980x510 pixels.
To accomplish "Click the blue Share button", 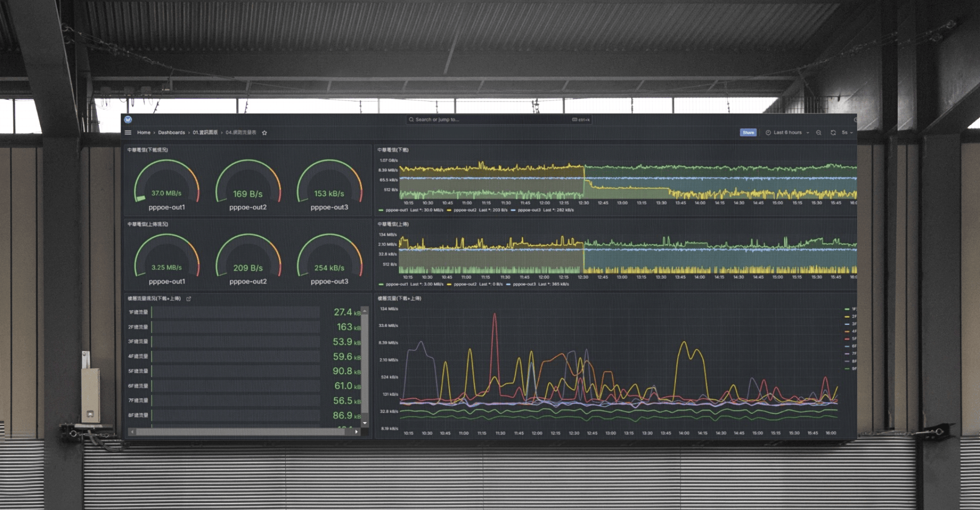I will tap(748, 133).
